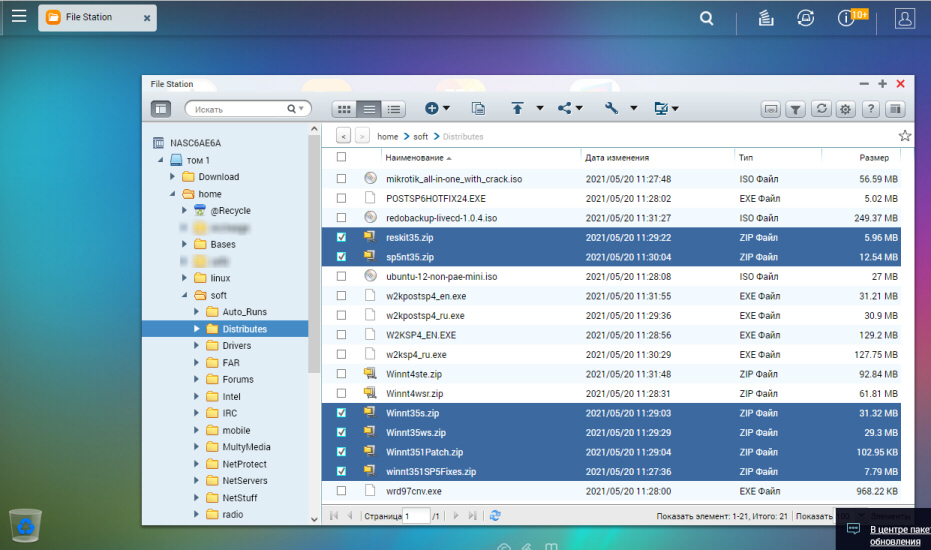This screenshot has height=550, width=931.
Task: Sort by Дата изменения column header
Action: click(617, 157)
